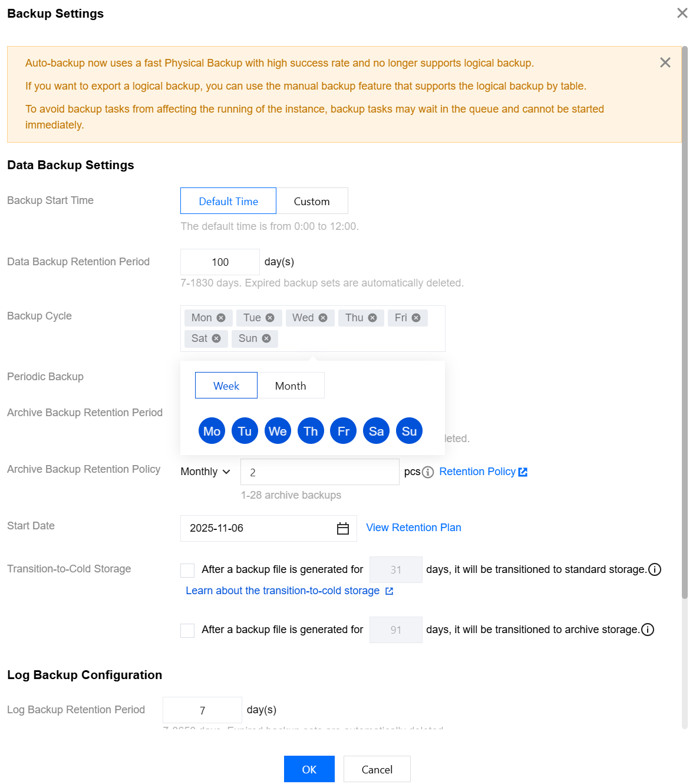Toggle the Fr day circle

pyautogui.click(x=344, y=431)
